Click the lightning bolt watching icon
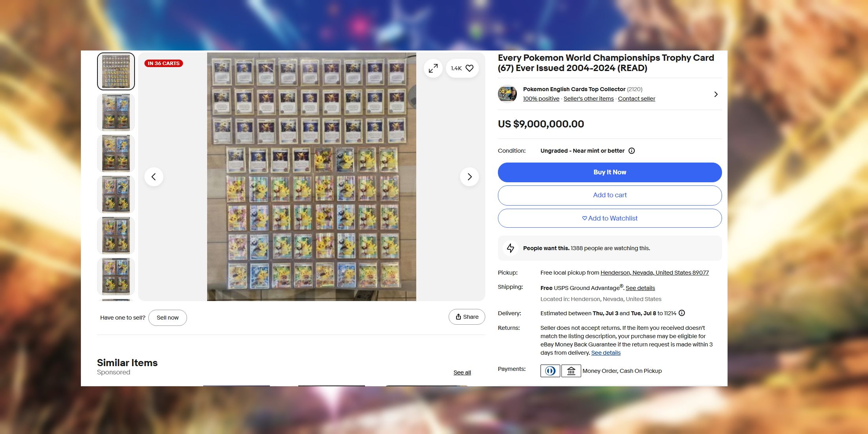This screenshot has width=868, height=434. click(511, 248)
